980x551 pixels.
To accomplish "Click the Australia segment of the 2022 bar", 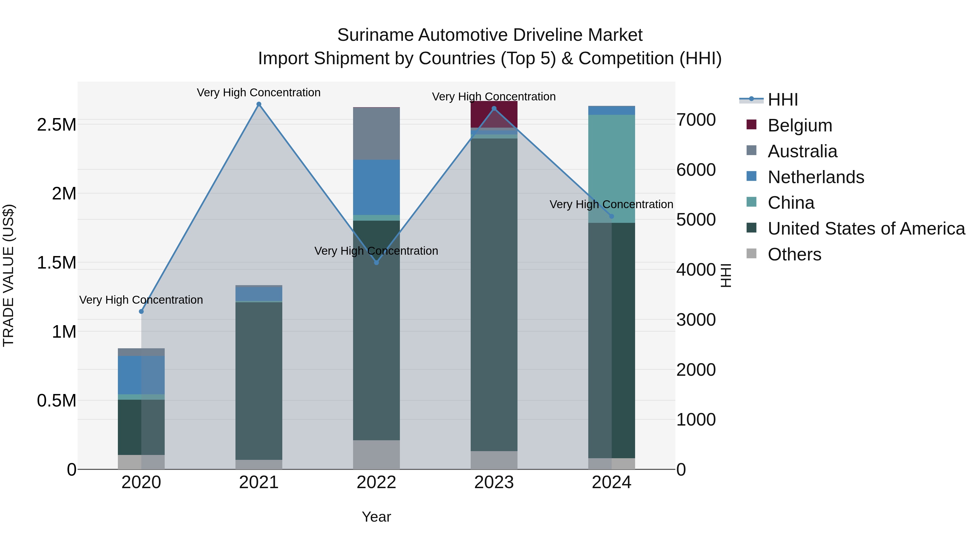I will (x=376, y=134).
